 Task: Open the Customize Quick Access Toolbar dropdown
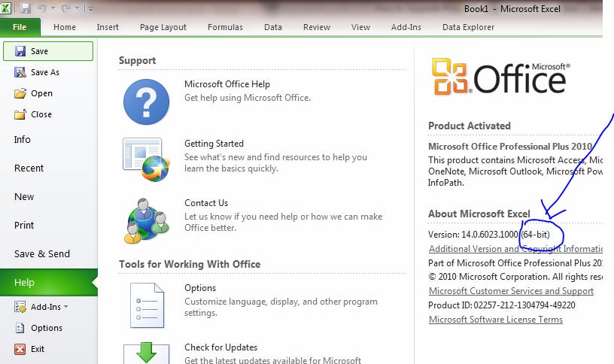click(90, 8)
